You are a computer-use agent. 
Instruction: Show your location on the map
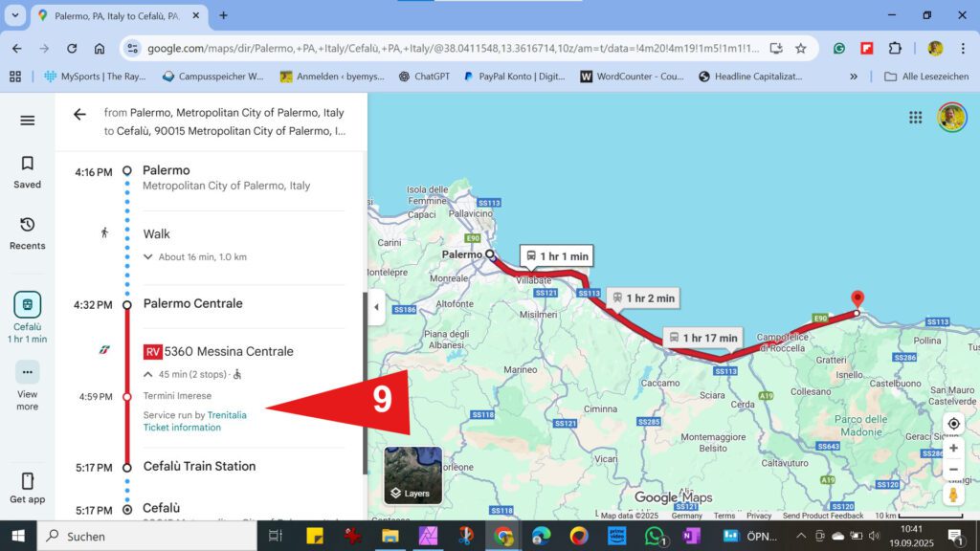(x=953, y=423)
